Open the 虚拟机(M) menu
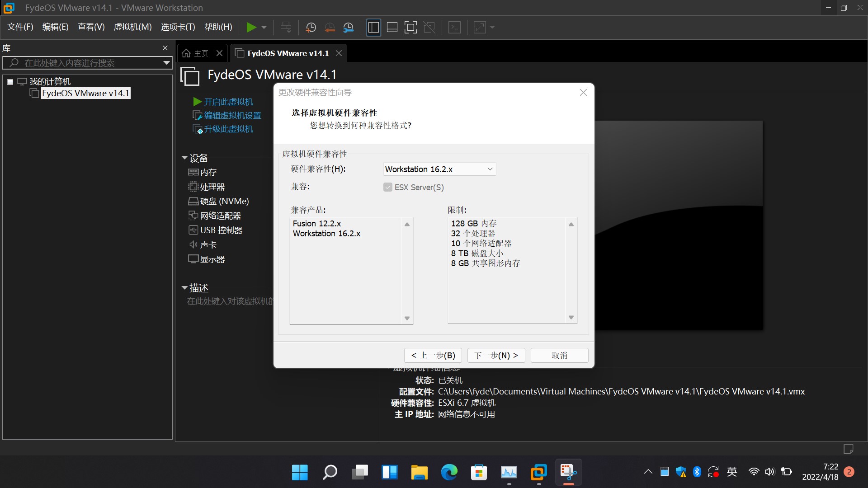Screen dimensions: 868x488 click(x=132, y=27)
